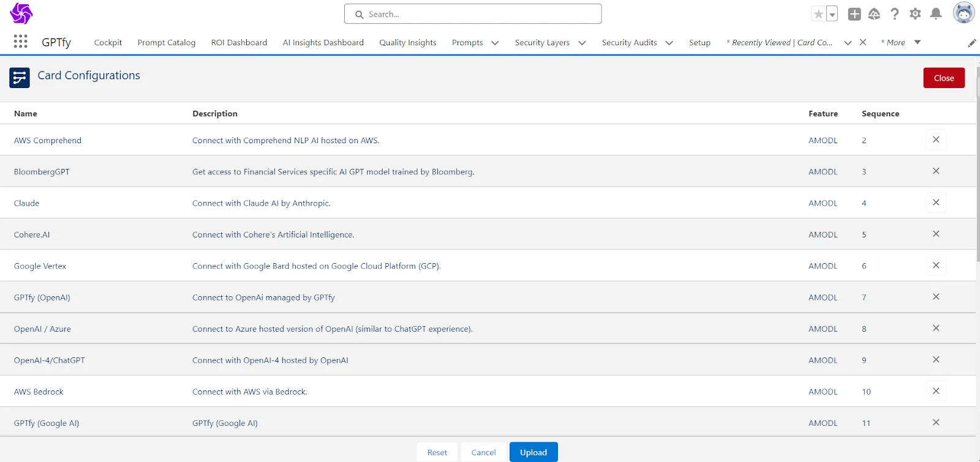Select the Security Audits tab
This screenshot has width=980, height=462.
point(629,42)
